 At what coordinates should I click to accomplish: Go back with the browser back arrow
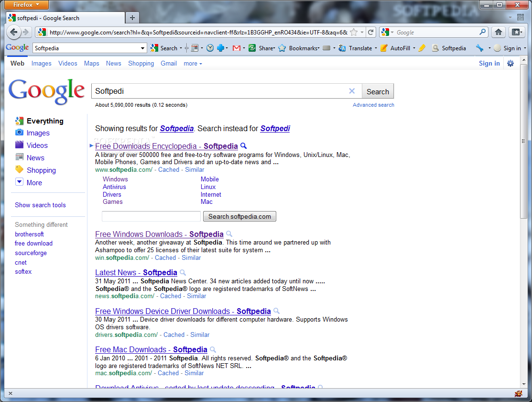coord(13,32)
